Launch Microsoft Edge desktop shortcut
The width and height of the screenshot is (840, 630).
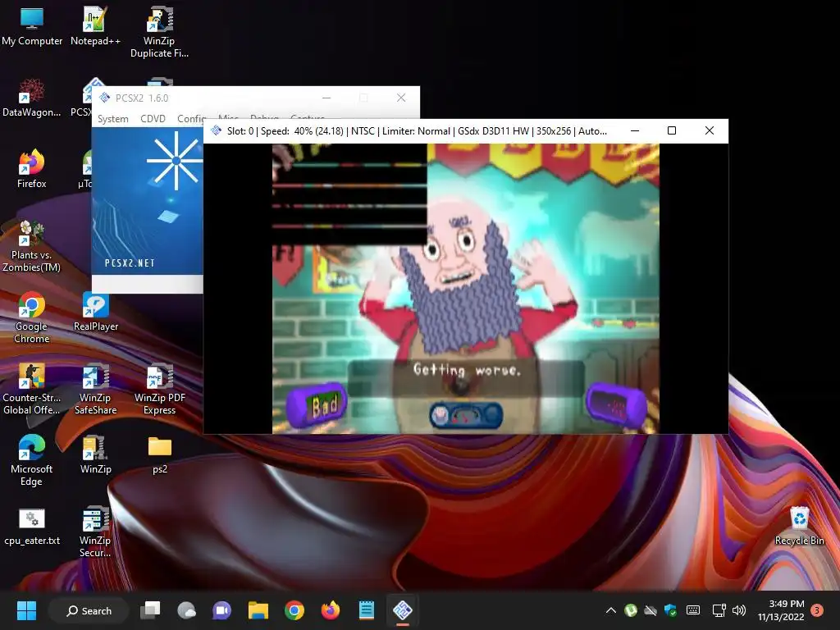point(32,460)
